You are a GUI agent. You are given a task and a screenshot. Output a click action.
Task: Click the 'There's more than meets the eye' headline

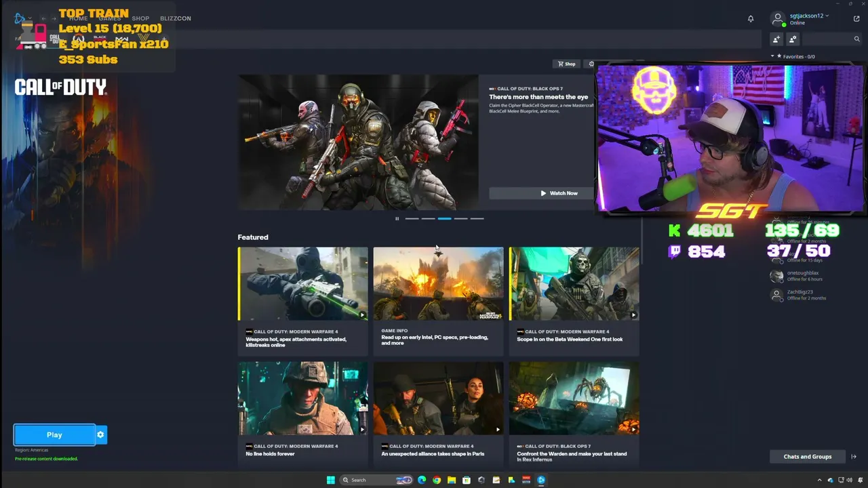[x=538, y=97]
